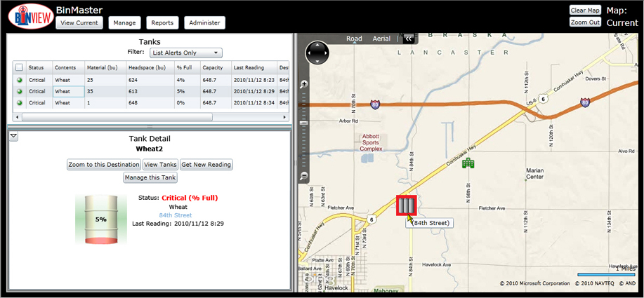Viewport: 644px width, 298px height.
Task: Click the map pan compass control
Action: click(x=318, y=53)
